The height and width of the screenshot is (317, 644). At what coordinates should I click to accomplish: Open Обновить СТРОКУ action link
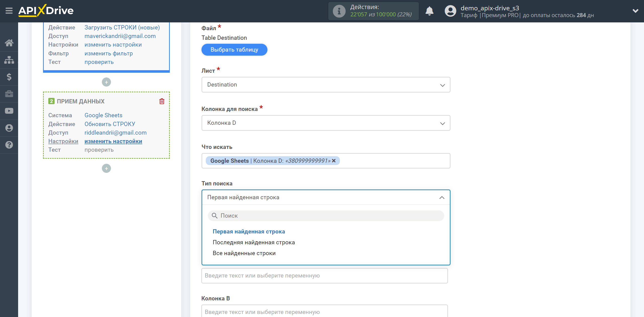(110, 124)
